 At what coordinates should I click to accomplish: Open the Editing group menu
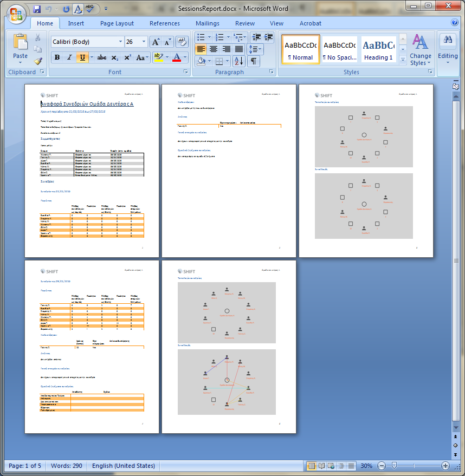[x=448, y=49]
